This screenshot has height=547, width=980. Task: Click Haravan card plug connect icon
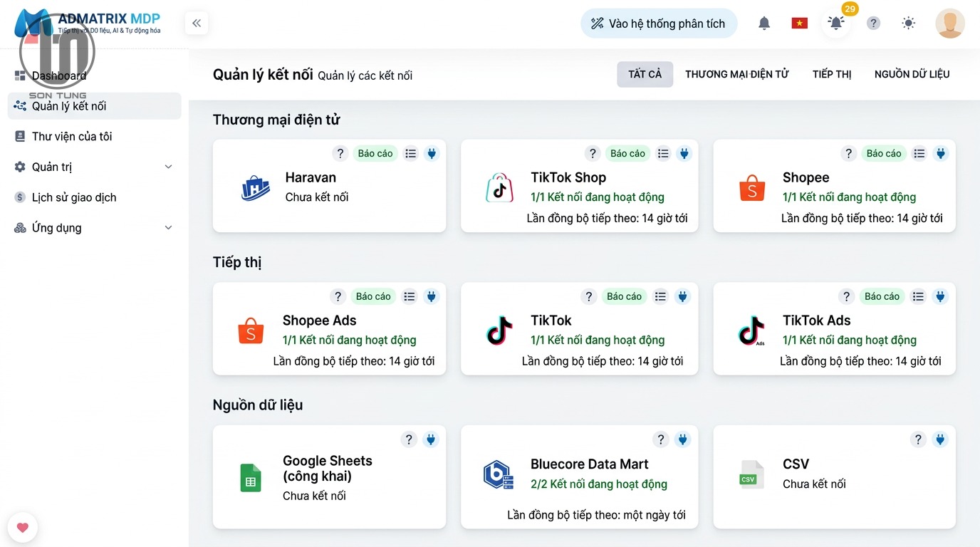coord(432,153)
